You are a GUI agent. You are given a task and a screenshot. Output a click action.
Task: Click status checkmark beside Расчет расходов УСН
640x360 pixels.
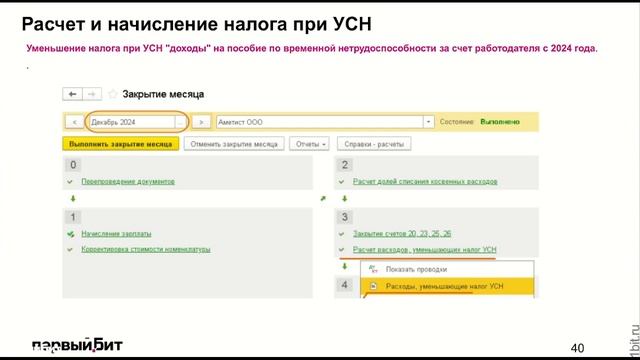[x=342, y=249]
